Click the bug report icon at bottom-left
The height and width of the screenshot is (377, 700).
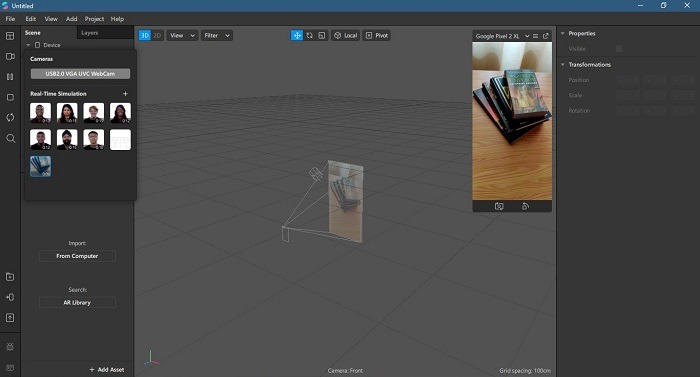point(10,347)
